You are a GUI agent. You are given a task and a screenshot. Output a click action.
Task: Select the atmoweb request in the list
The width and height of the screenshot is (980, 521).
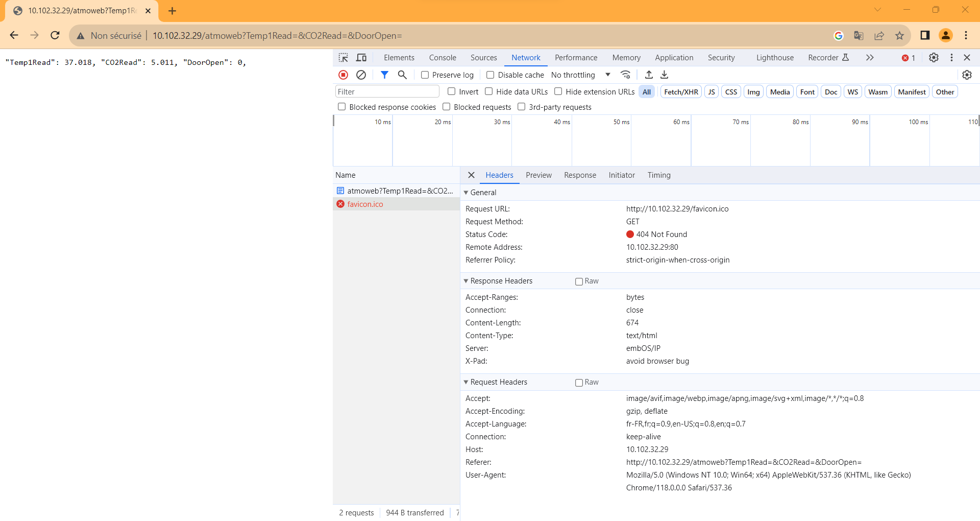pos(400,191)
